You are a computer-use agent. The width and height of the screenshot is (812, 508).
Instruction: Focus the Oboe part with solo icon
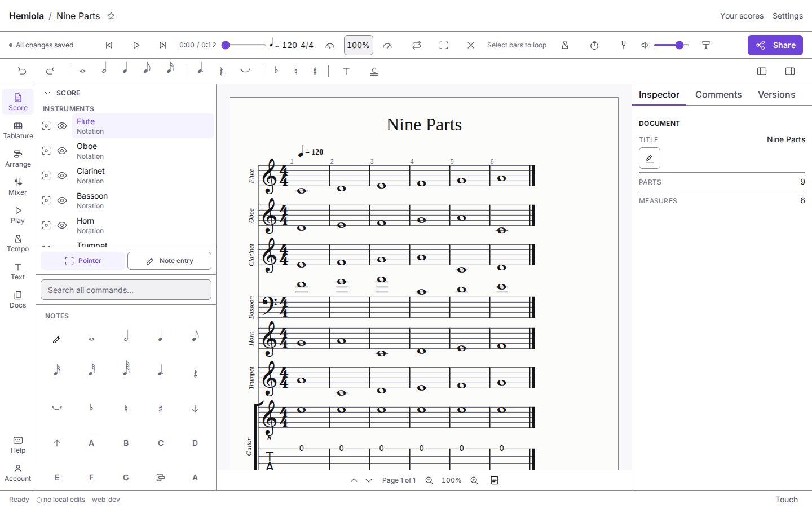click(46, 151)
